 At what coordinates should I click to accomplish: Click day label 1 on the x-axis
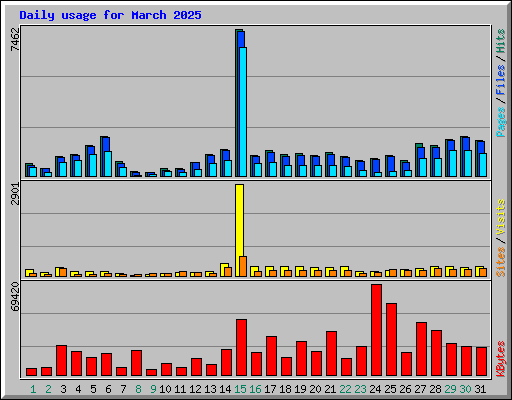point(33,389)
